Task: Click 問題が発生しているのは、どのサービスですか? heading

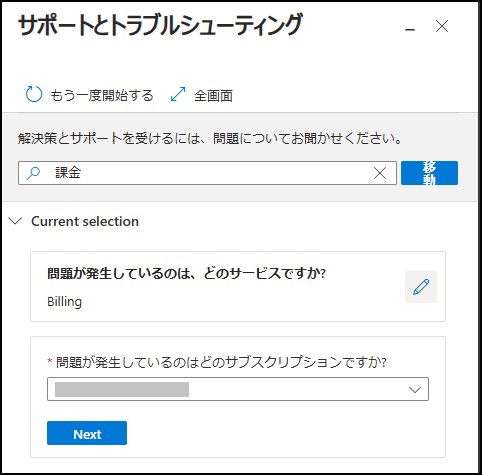Action: tap(187, 274)
